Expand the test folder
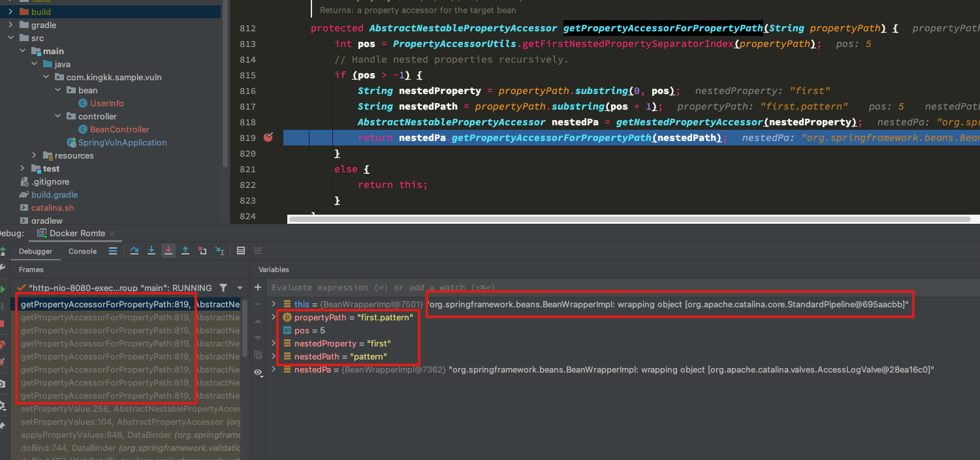The height and width of the screenshot is (460, 980). (22, 168)
